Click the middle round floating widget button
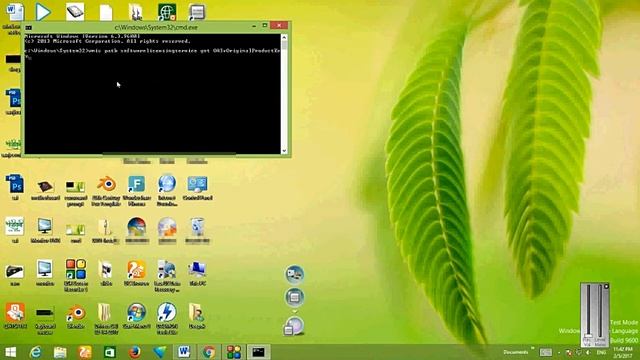Image resolution: width=640 pixels, height=360 pixels. tap(294, 297)
